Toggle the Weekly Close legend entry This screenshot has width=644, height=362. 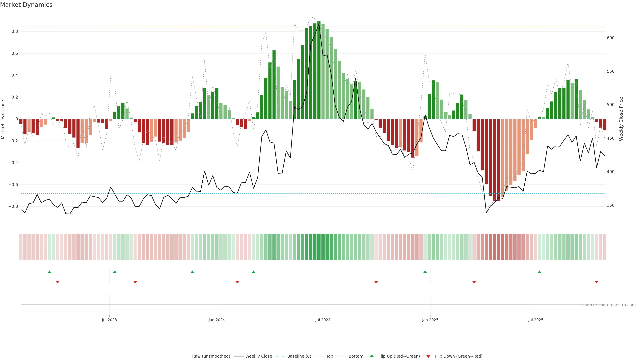pos(258,356)
